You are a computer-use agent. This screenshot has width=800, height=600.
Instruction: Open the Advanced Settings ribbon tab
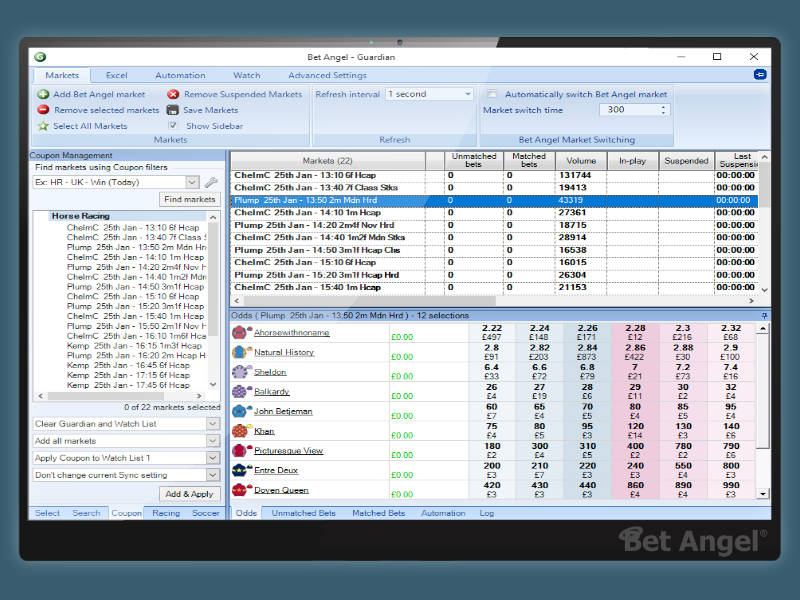[x=327, y=75]
